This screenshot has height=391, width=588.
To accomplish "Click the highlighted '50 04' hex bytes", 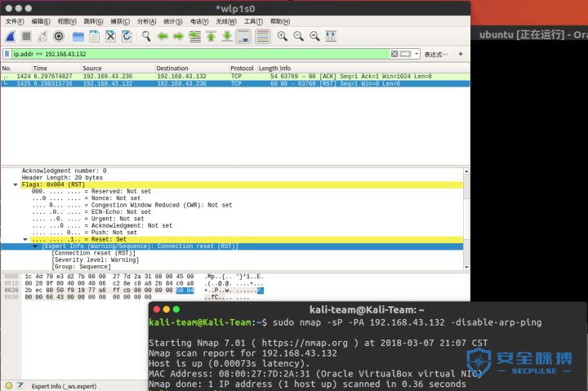I will coord(185,290).
